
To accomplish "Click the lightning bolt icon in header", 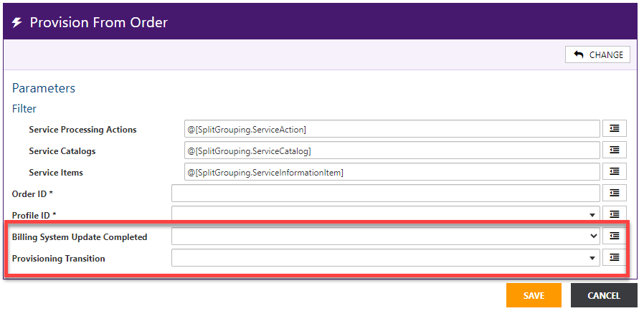I will point(17,23).
